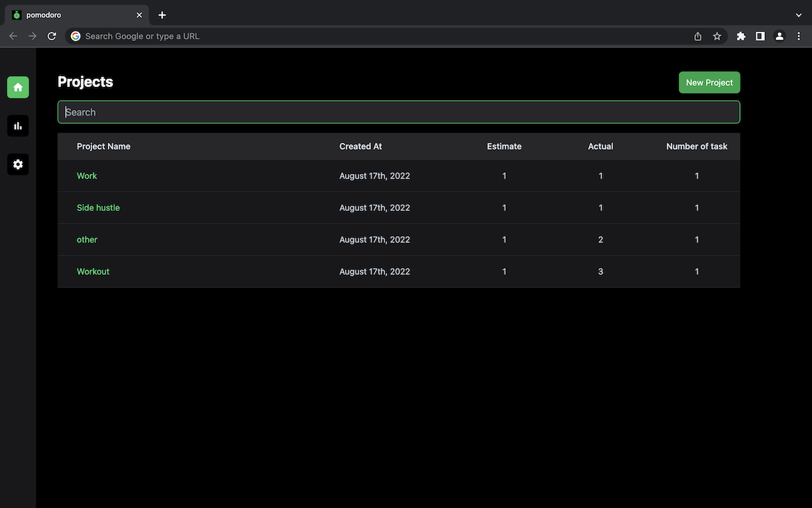812x508 pixels.
Task: Click the Workout row creation date
Action: (x=375, y=271)
